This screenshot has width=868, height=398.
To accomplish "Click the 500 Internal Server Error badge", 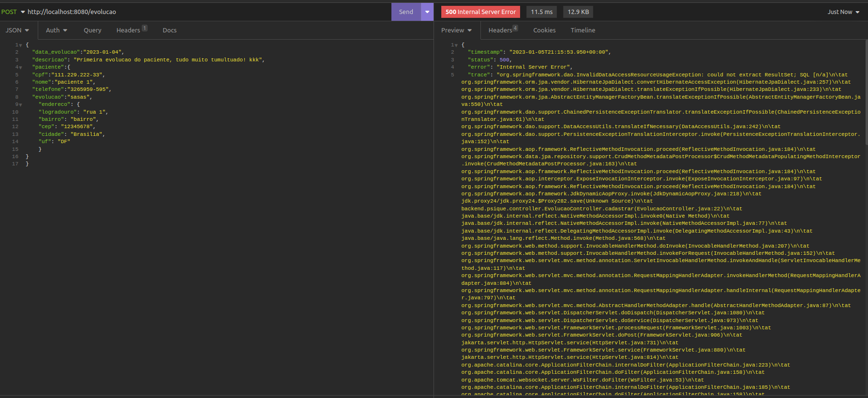I will pyautogui.click(x=480, y=12).
